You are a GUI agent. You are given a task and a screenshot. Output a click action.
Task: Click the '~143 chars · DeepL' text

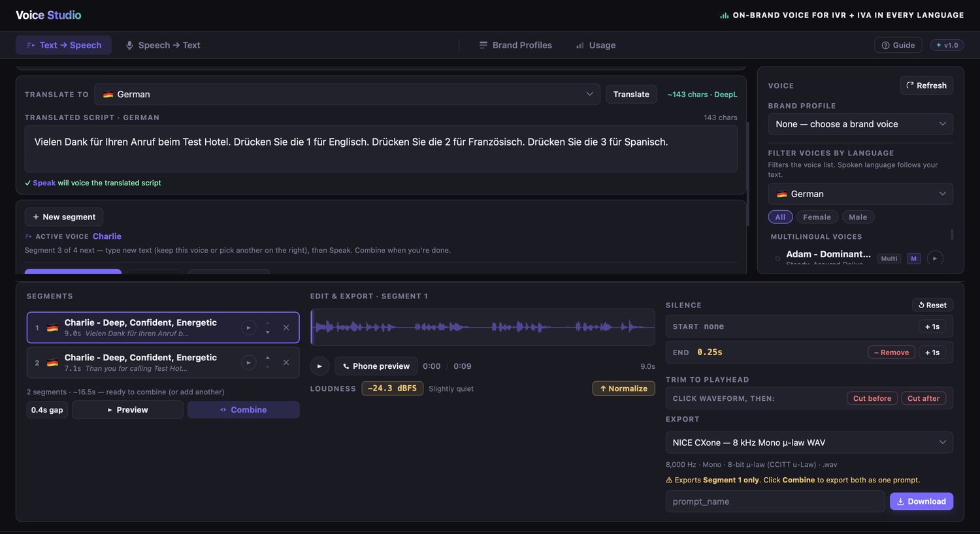(x=702, y=95)
